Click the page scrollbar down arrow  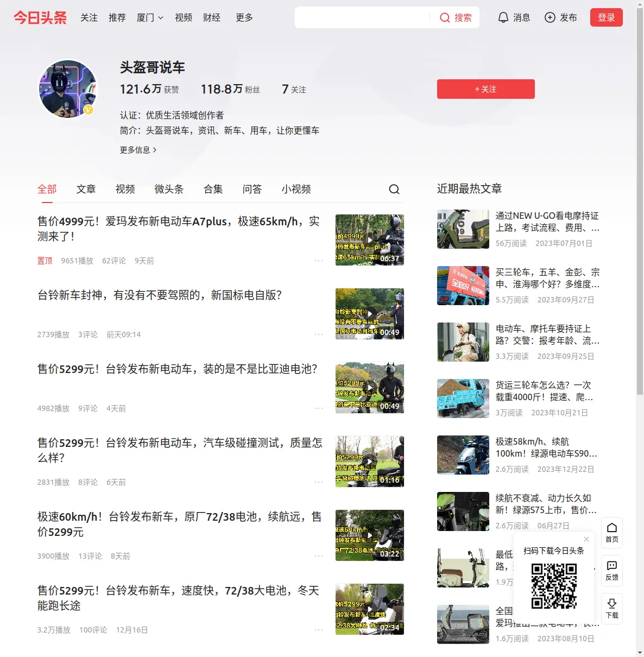(640, 652)
